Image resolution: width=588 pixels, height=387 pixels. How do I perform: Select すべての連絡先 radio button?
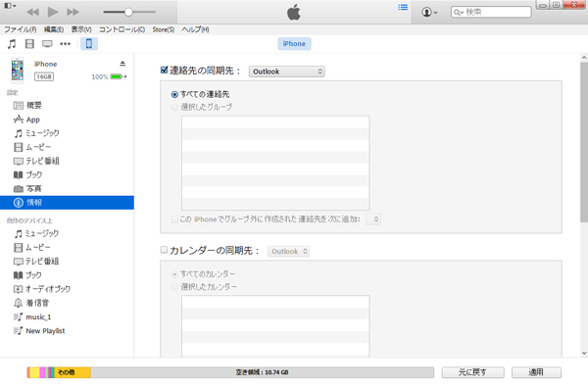point(174,94)
